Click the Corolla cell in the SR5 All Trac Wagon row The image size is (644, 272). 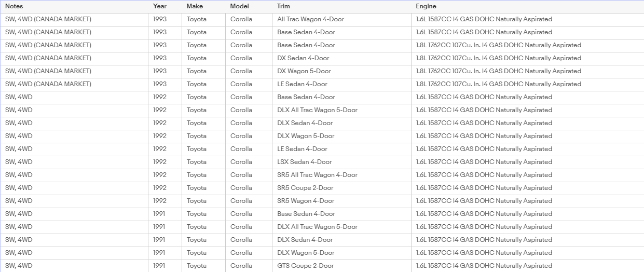tap(249, 175)
